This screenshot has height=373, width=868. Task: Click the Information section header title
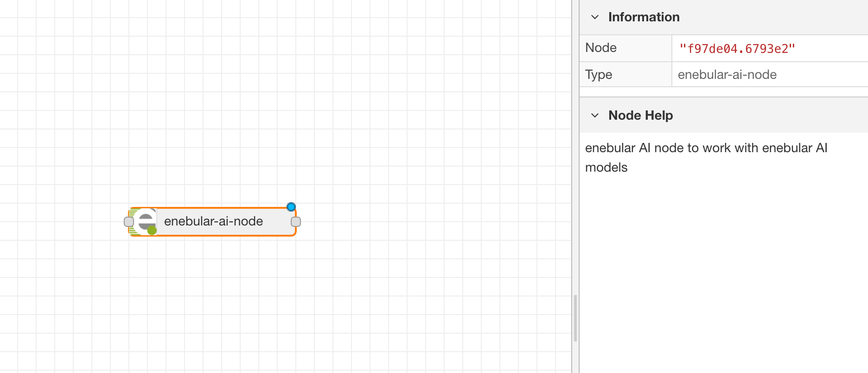pyautogui.click(x=644, y=17)
